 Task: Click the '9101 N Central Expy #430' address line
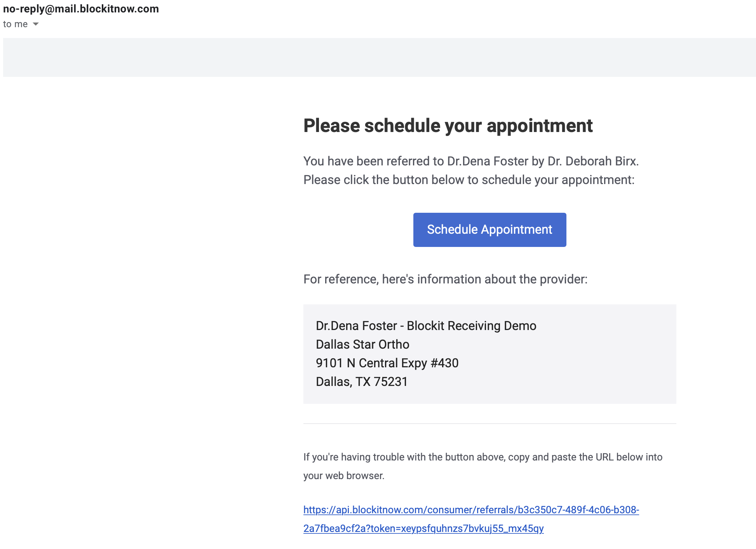[x=387, y=363]
